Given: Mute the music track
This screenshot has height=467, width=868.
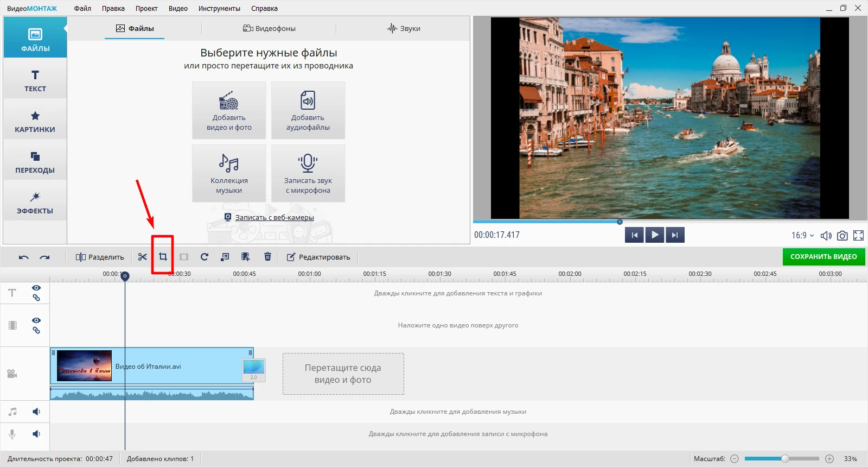Looking at the screenshot, I should point(36,412).
